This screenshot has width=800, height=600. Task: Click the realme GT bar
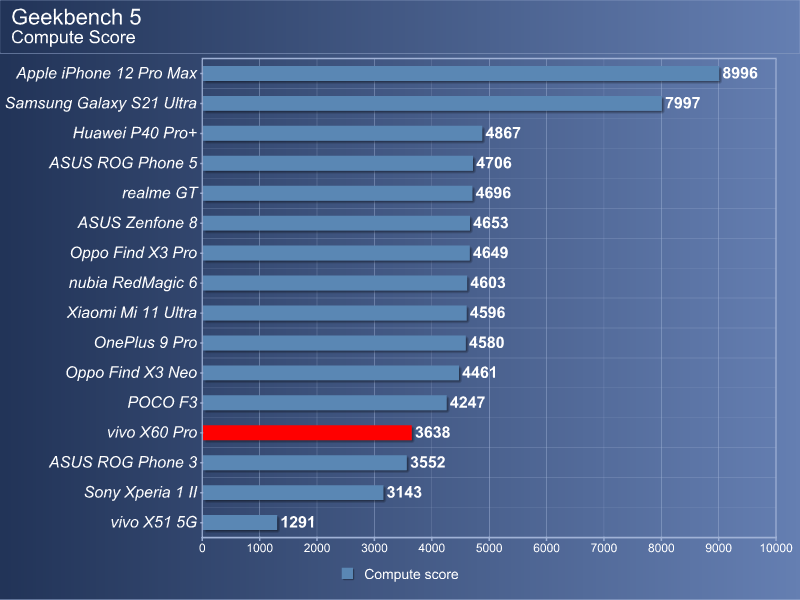(x=337, y=193)
